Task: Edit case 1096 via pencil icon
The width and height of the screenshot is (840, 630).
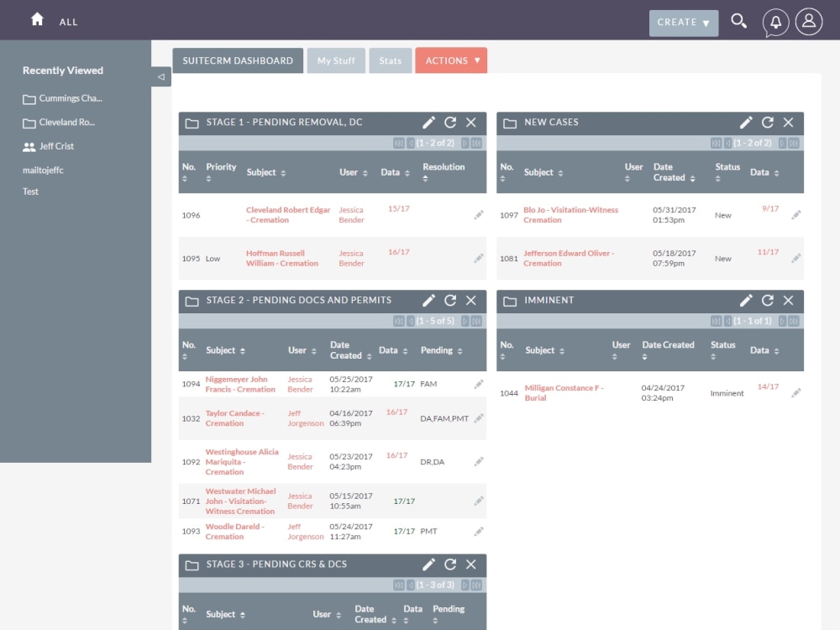Action: pos(479,215)
